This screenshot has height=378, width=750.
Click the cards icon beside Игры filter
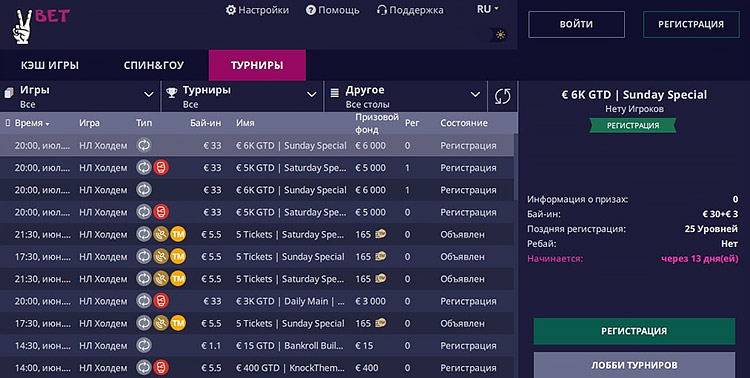(9, 92)
